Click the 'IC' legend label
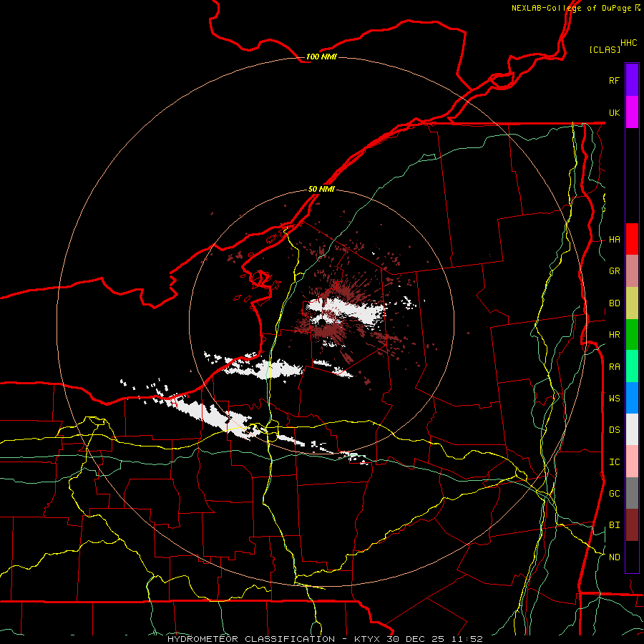644x644 pixels. [x=614, y=462]
